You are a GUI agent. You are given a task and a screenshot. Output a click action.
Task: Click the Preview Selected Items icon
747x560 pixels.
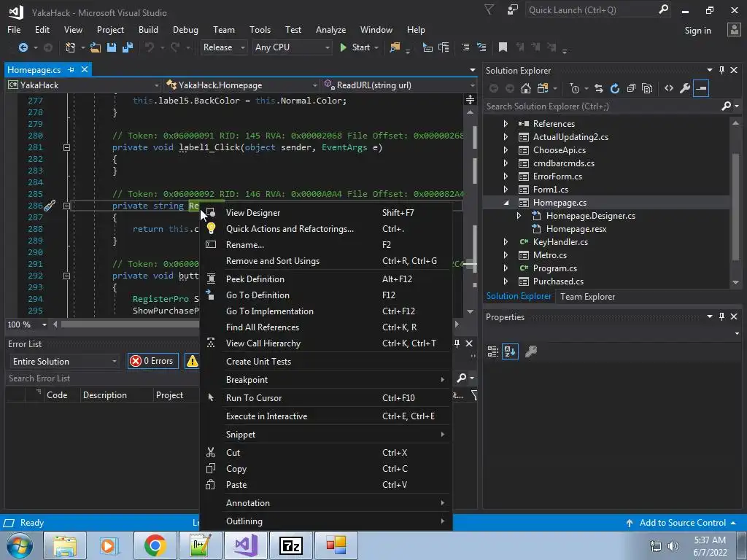tap(701, 88)
